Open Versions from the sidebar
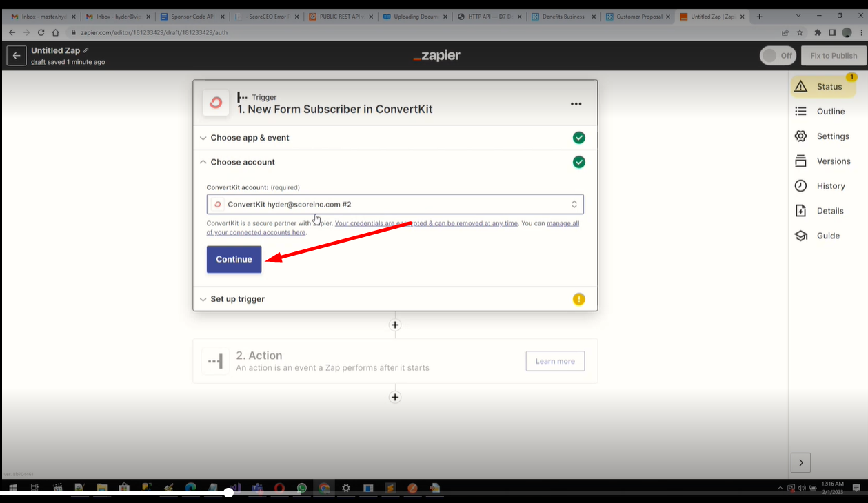Image resolution: width=868 pixels, height=503 pixels. (822, 161)
